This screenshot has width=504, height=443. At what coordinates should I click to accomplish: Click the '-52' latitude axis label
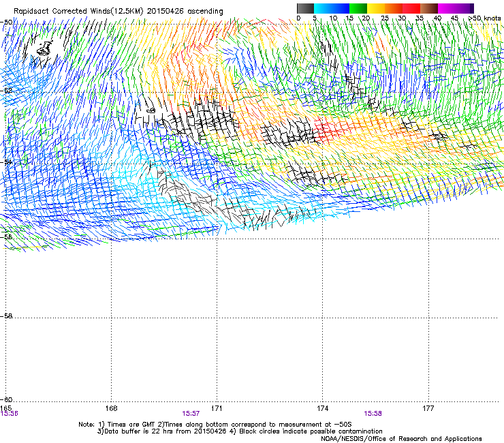(x=6, y=91)
